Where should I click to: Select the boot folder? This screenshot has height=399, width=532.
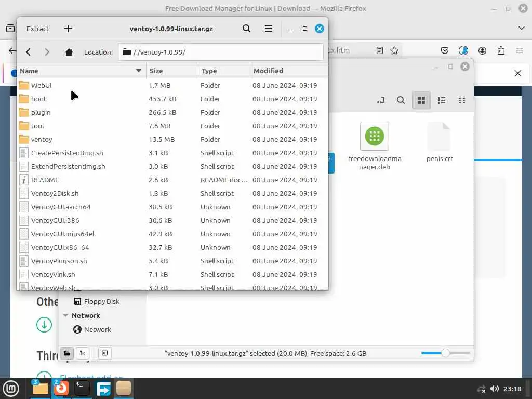point(172,99)
